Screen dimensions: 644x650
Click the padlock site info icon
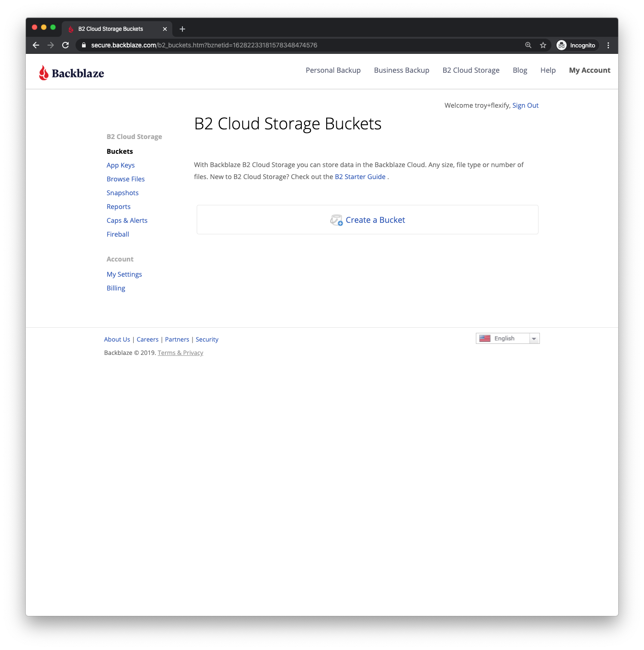point(84,45)
